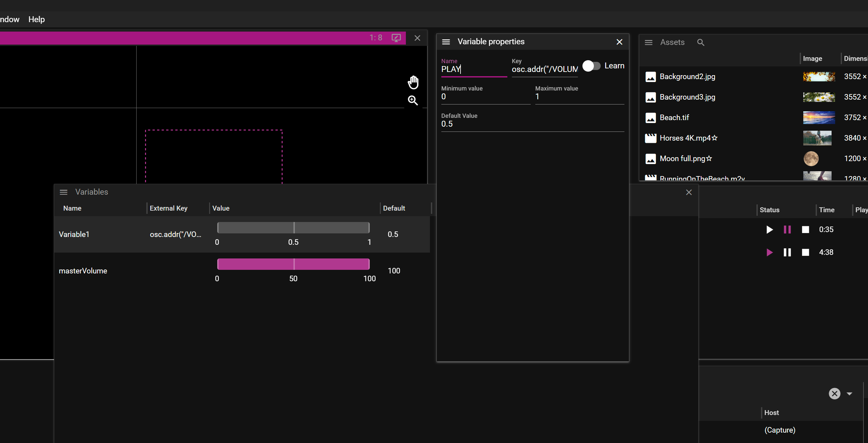The image size is (868, 443).
Task: Click the stop button for first media clip
Action: point(805,229)
